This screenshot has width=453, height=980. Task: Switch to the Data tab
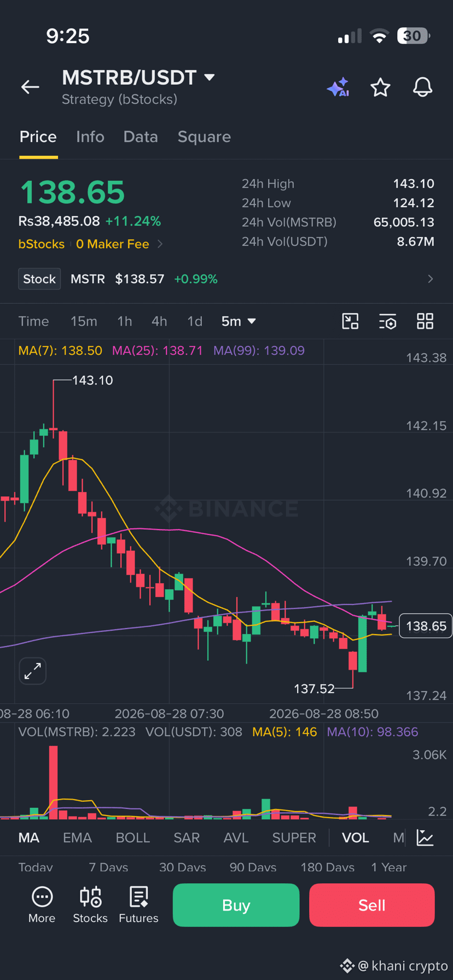click(x=141, y=137)
